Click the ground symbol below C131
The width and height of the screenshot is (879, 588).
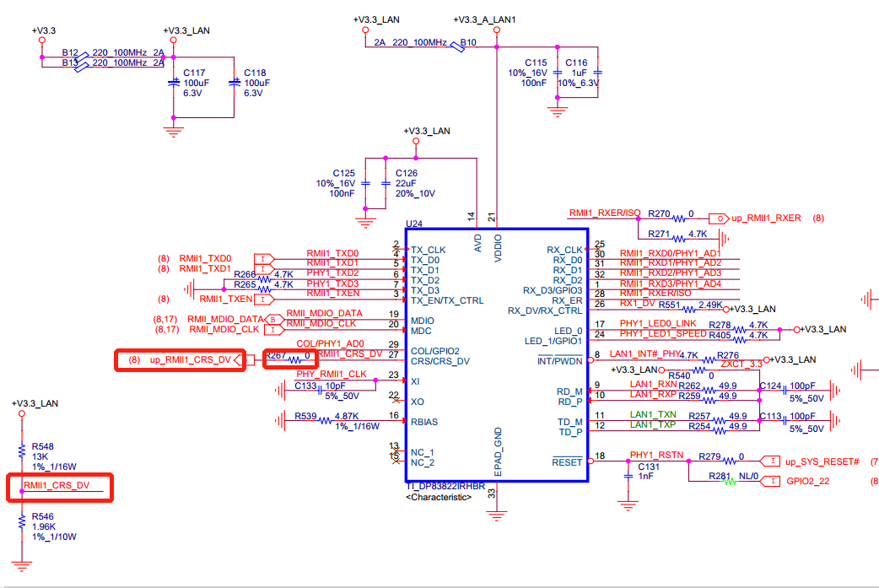pos(627,506)
